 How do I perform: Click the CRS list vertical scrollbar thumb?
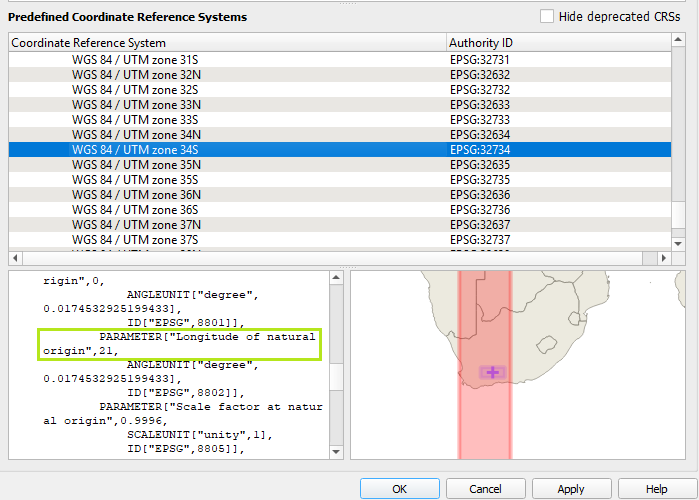click(x=678, y=215)
